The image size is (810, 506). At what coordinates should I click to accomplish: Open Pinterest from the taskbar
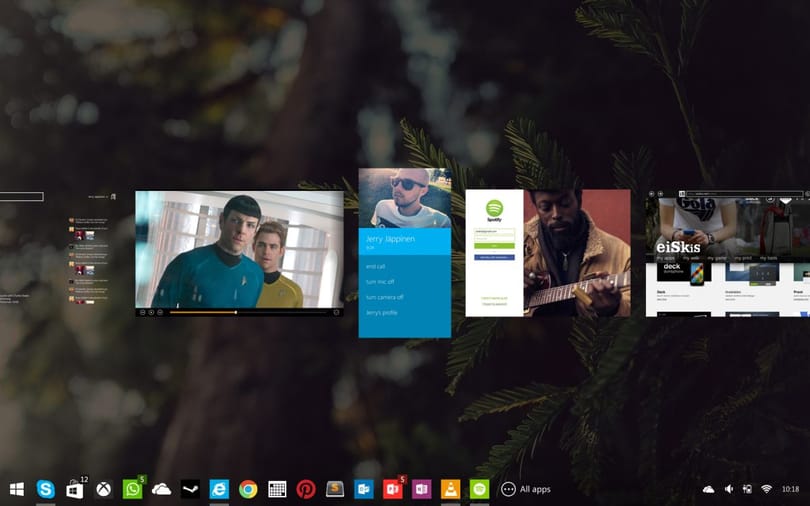tap(306, 489)
